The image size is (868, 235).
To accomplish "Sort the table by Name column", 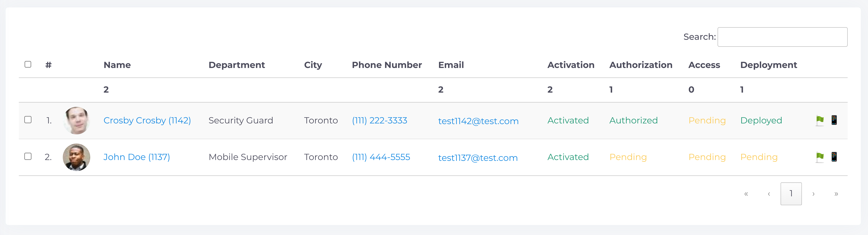I will click(x=117, y=65).
